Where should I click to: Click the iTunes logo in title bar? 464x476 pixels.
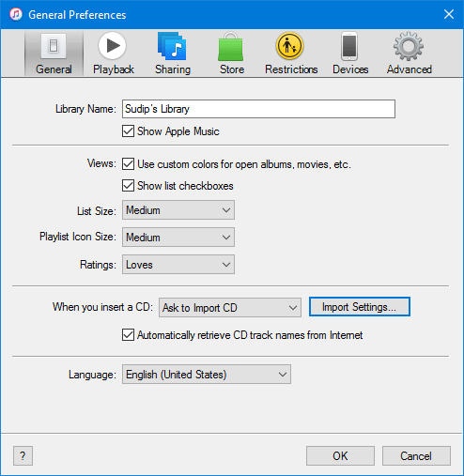pos(16,14)
